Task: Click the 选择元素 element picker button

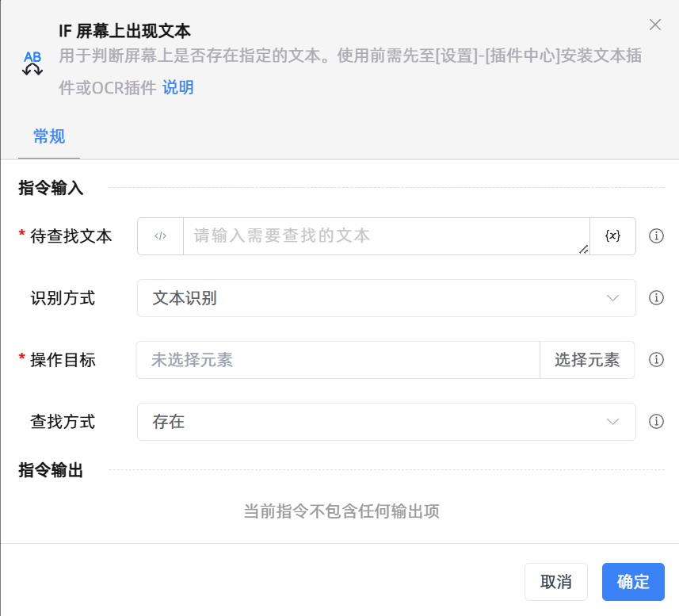Action: click(587, 359)
